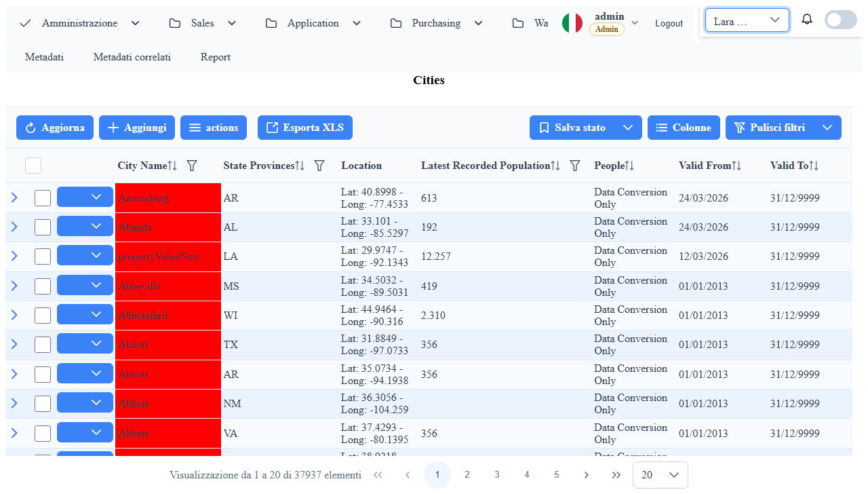Click the City Name filter funnel icon
Viewport: 868px width, 494px height.
(x=192, y=166)
